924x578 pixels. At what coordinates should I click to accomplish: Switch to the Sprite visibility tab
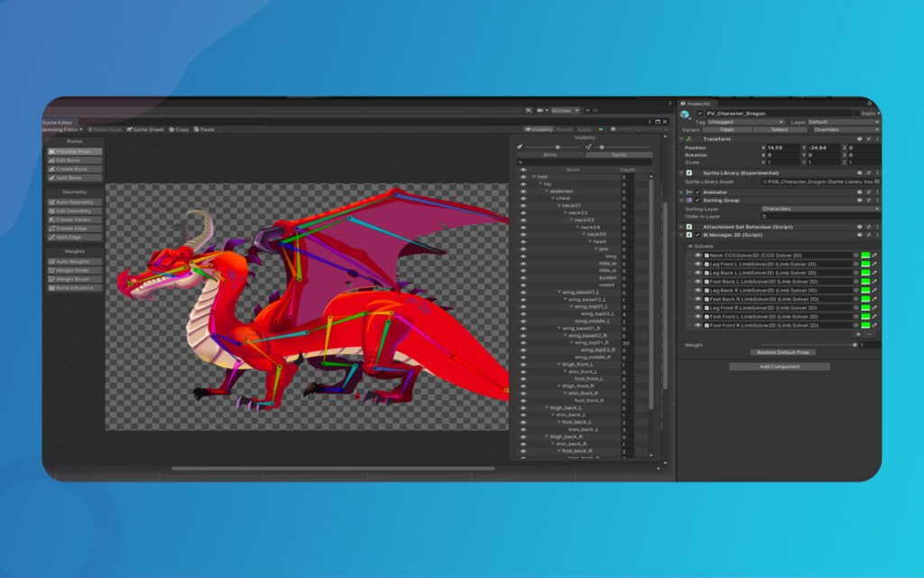pos(618,154)
